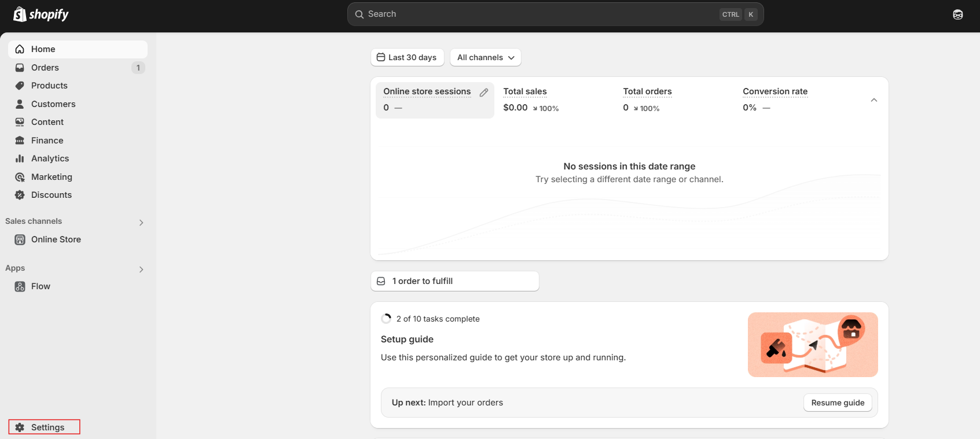Screen dimensions: 980x439
Task: Expand the Apps section chevron
Action: pyautogui.click(x=141, y=270)
